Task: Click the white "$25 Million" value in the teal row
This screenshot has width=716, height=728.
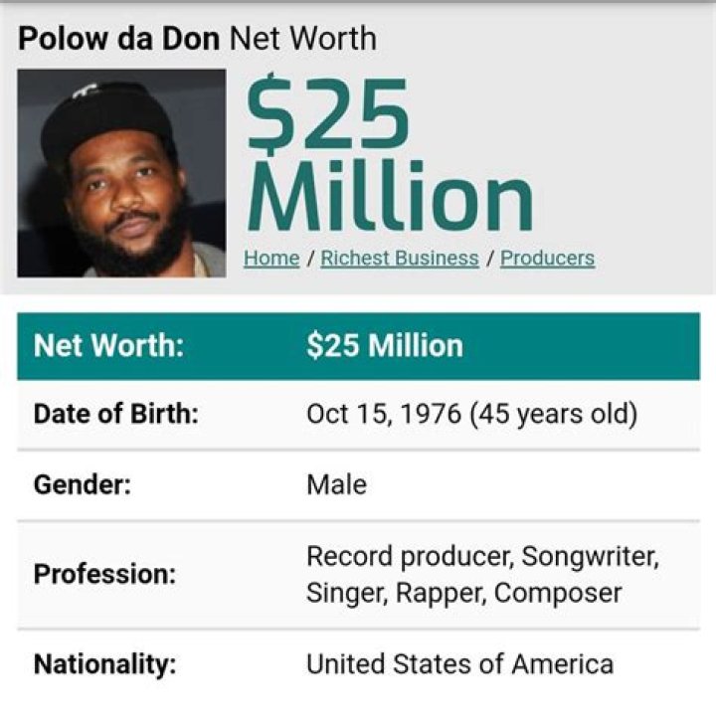Action: click(x=385, y=346)
